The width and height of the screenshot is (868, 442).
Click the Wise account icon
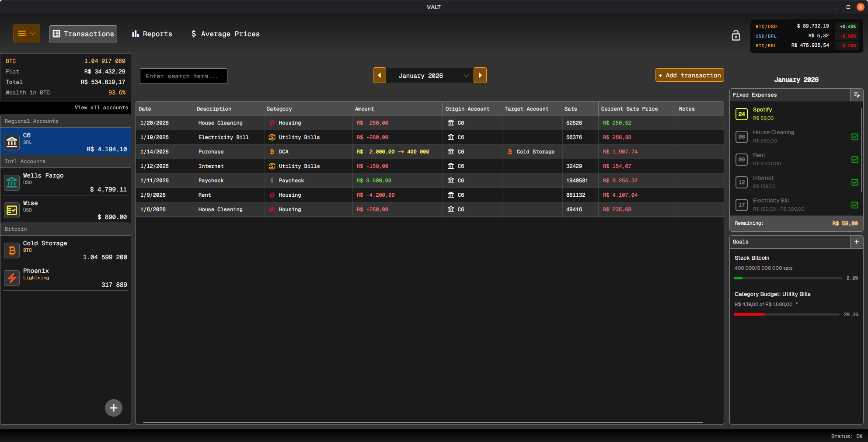tap(12, 210)
